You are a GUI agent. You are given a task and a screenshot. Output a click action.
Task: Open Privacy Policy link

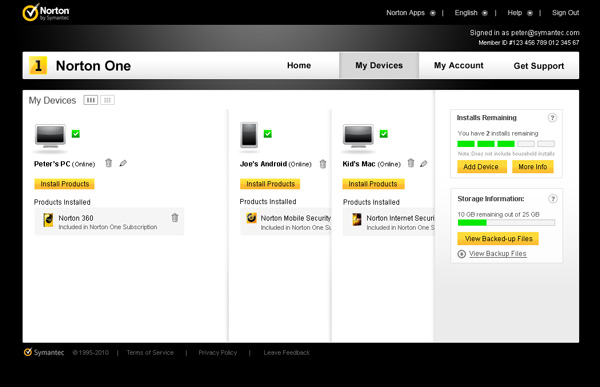coord(218,353)
